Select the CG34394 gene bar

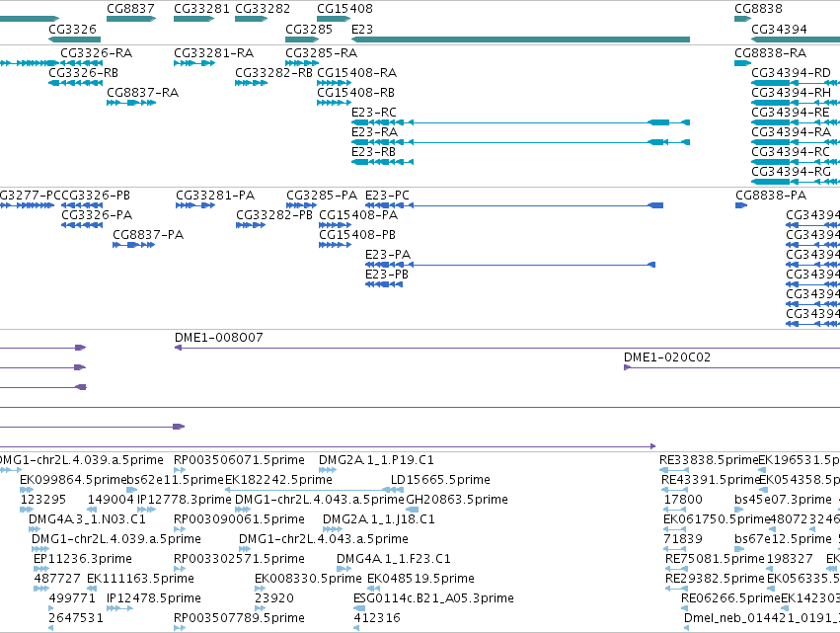[x=796, y=40]
